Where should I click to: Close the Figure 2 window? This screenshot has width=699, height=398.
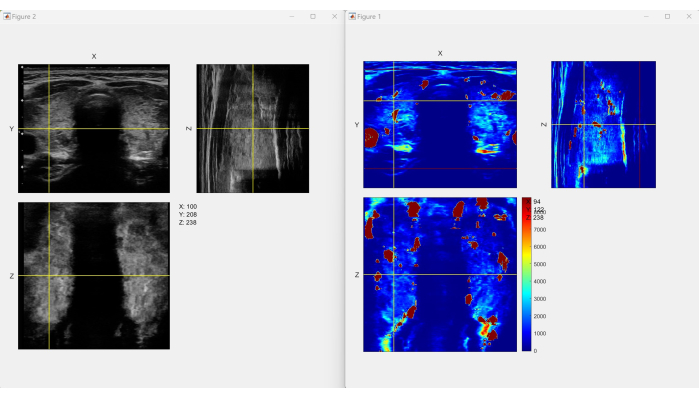(334, 16)
